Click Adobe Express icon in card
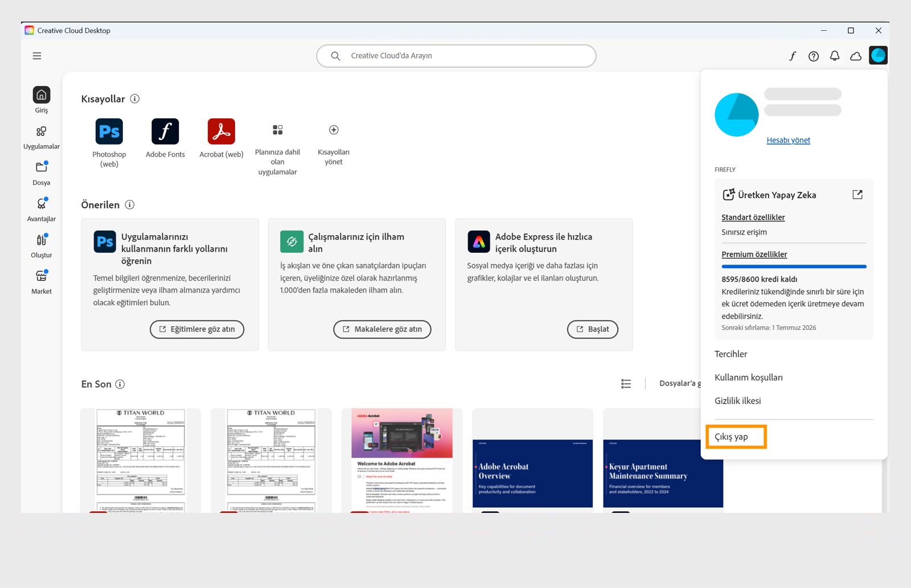The height and width of the screenshot is (588, 911). [x=479, y=241]
